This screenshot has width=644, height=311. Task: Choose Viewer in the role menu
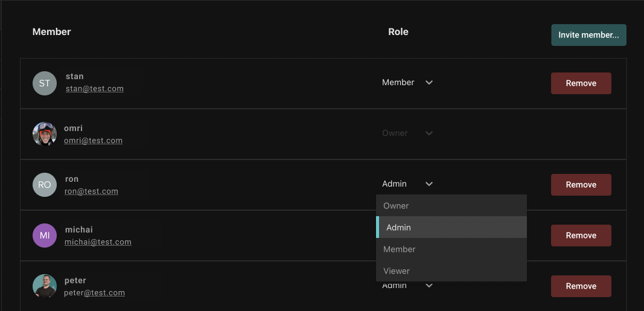pos(451,271)
